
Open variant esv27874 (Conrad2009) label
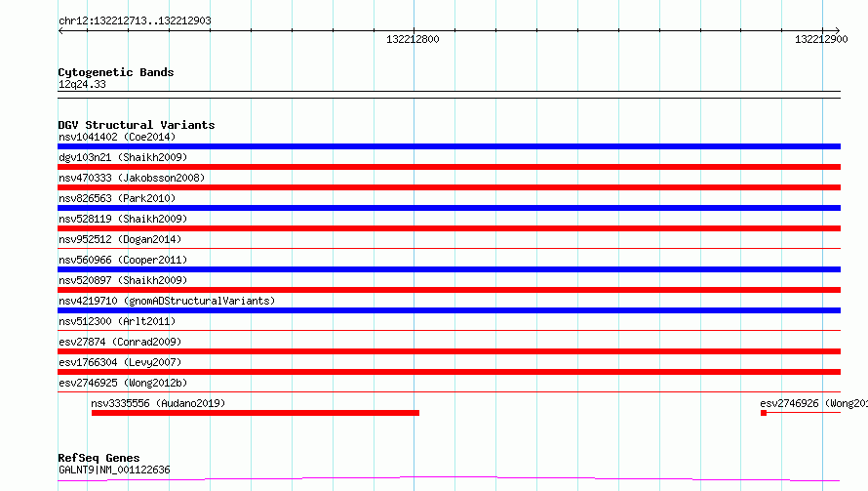click(x=120, y=342)
